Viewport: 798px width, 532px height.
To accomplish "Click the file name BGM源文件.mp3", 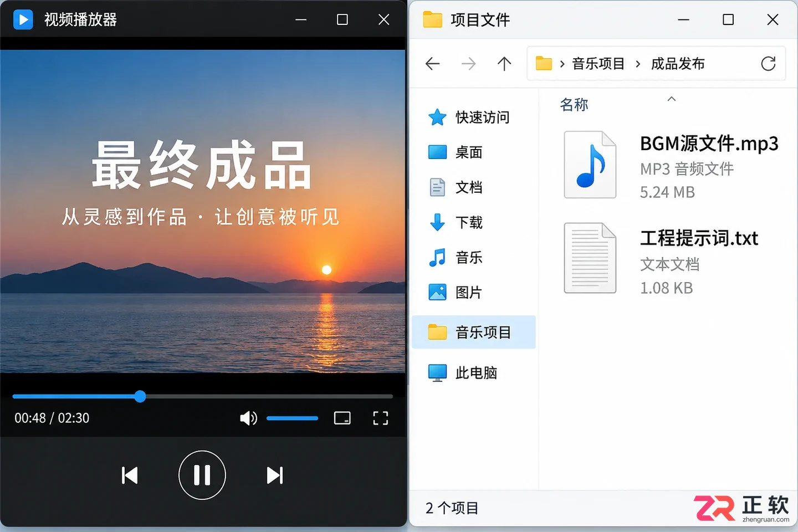I will [709, 144].
